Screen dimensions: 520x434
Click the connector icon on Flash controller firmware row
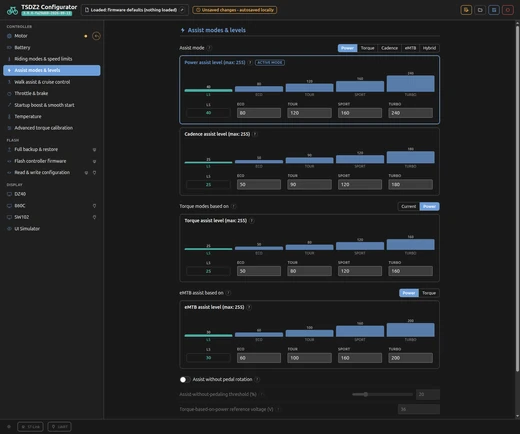point(94,161)
